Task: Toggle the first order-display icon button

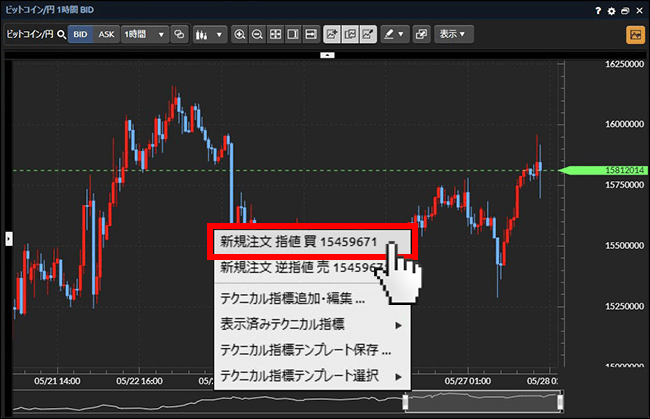Action: (x=333, y=34)
